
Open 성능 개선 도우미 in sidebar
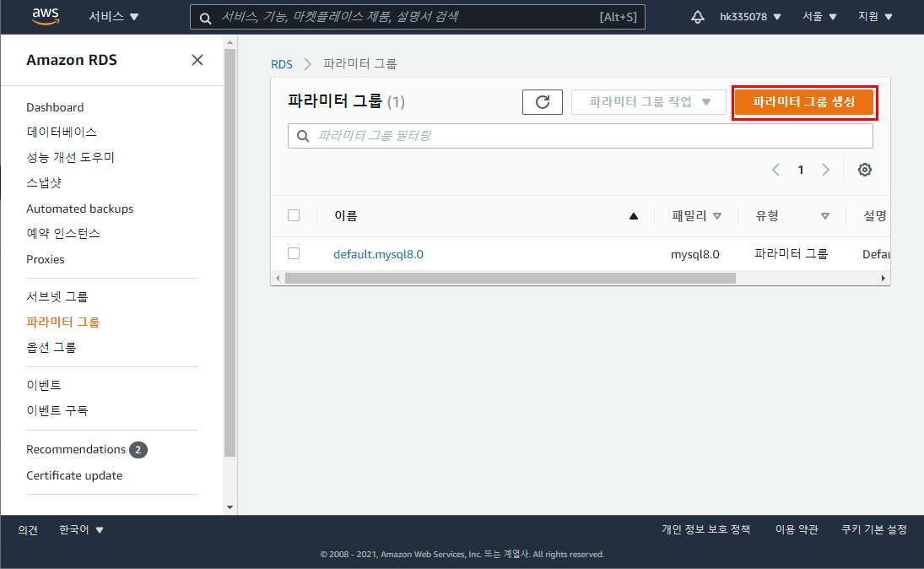point(70,157)
